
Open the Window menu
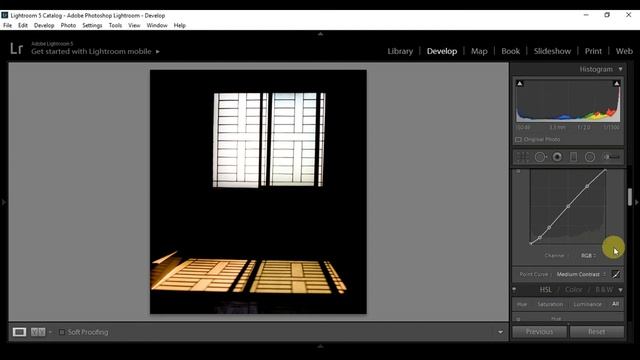pos(157,25)
